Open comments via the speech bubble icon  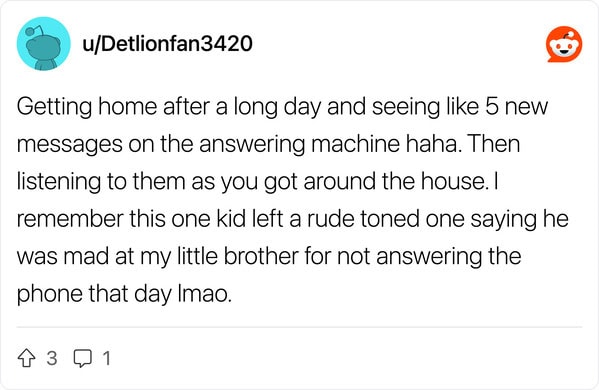83,359
